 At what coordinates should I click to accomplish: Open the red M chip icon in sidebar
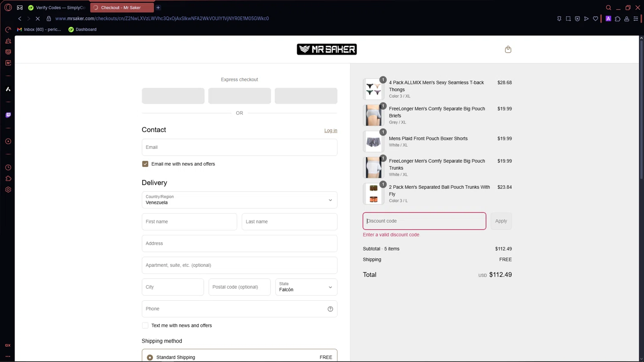coord(8,63)
